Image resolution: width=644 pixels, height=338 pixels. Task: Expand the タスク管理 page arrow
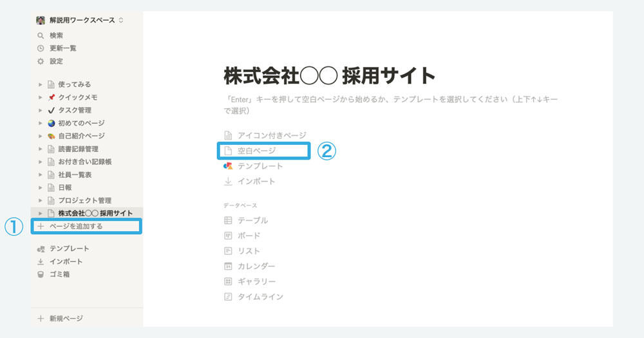(40, 111)
